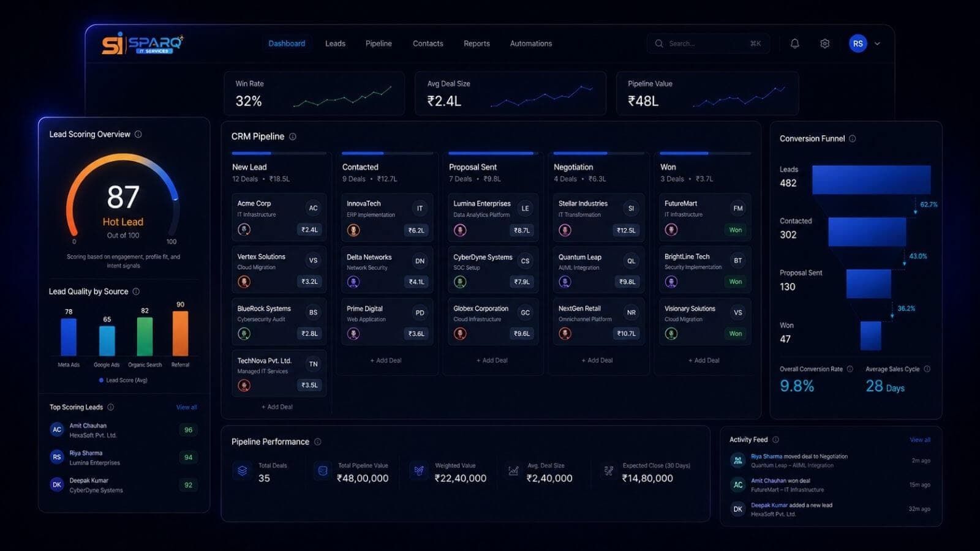Click the search magnifier icon
Viewport: 980px width, 551px height.
tap(659, 43)
